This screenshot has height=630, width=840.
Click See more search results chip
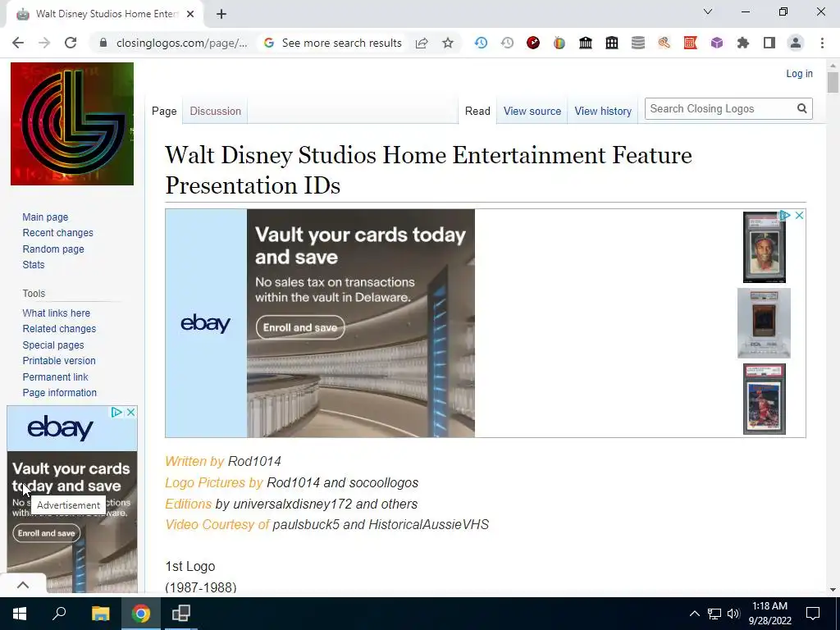tap(333, 43)
